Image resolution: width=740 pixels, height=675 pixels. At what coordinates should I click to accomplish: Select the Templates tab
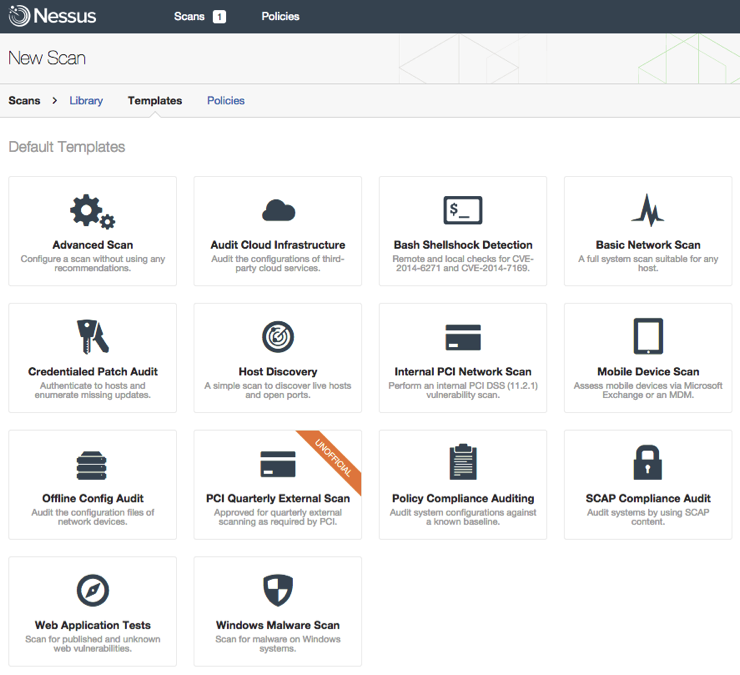155,101
